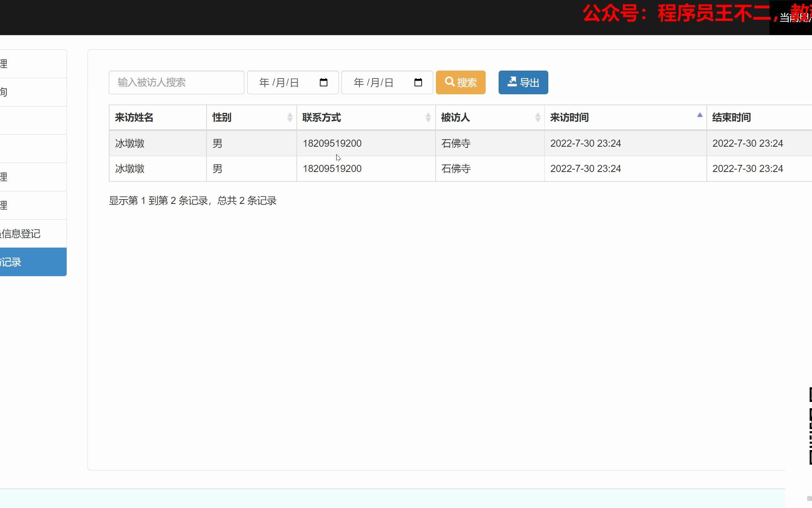Click first row phone 18209519200

click(x=332, y=143)
